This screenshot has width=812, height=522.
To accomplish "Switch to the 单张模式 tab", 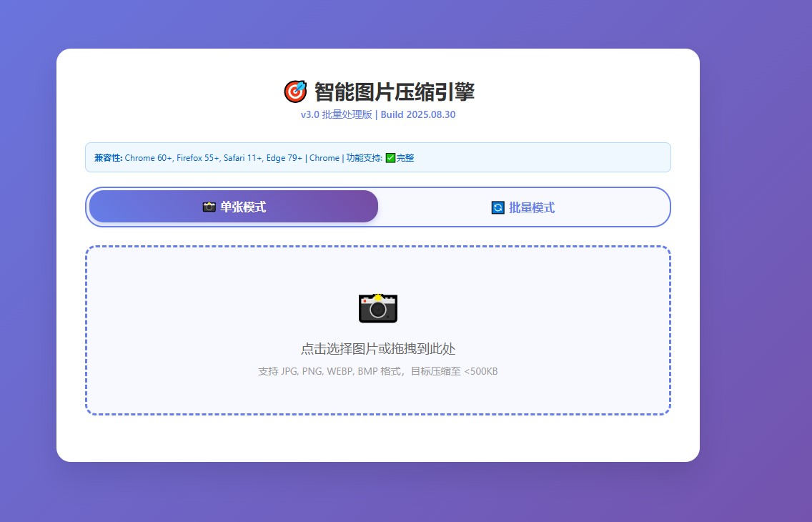I will tap(234, 207).
